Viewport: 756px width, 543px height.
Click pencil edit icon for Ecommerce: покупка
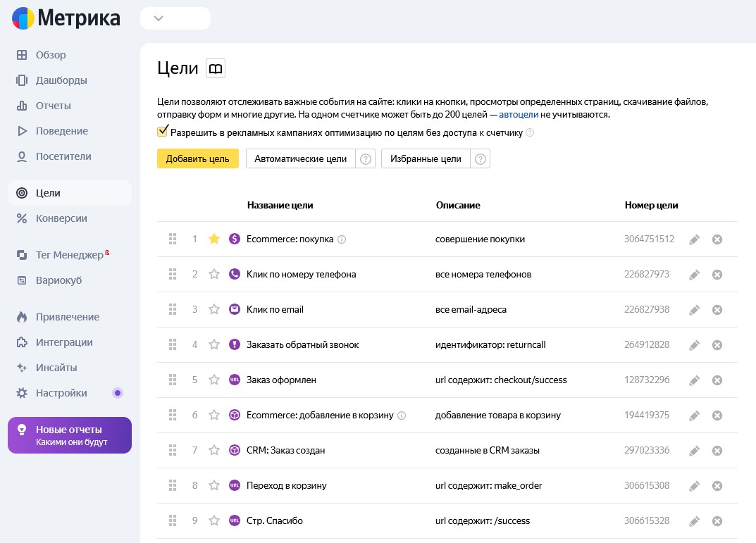point(694,239)
